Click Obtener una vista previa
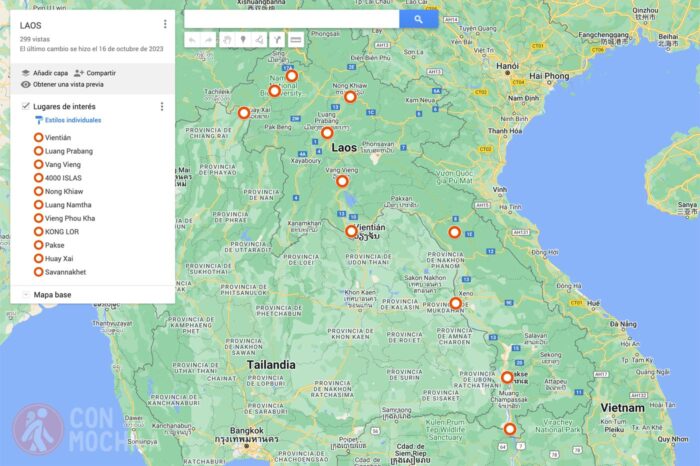 [62, 84]
